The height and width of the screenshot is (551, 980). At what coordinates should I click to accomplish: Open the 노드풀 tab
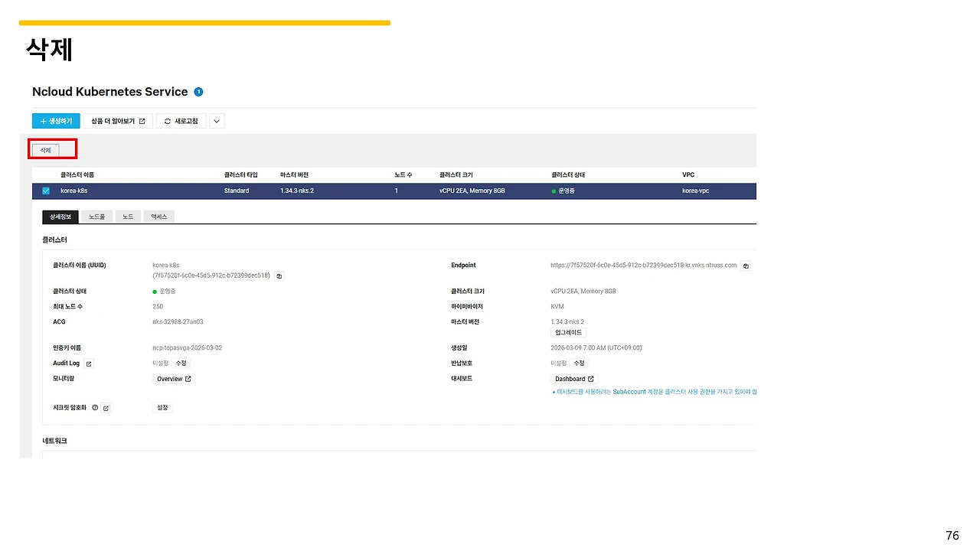click(96, 217)
